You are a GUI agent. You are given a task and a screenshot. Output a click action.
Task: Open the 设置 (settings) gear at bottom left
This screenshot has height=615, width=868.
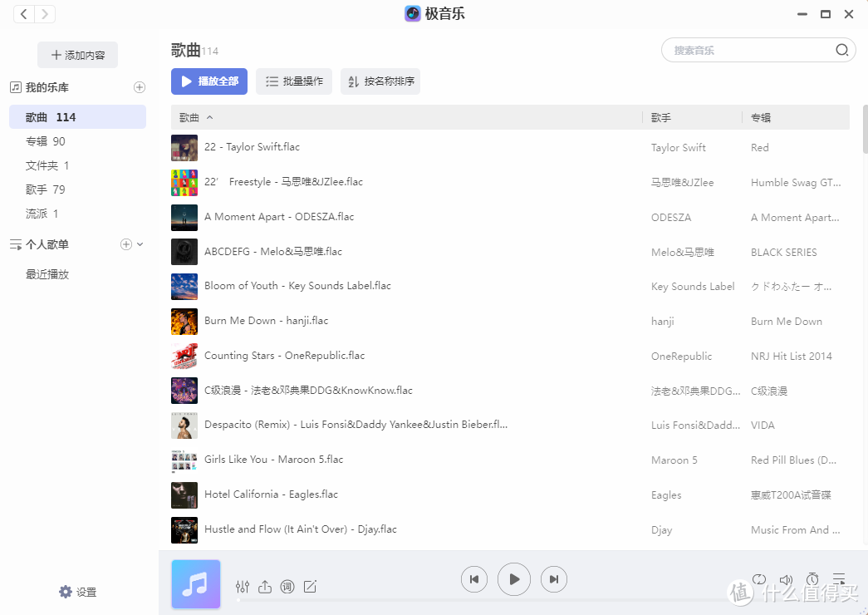click(77, 592)
